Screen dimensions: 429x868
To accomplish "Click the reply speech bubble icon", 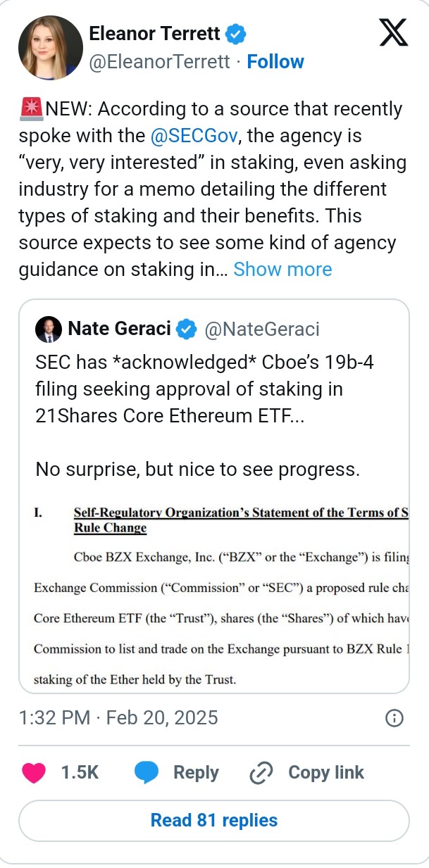I will tap(147, 772).
